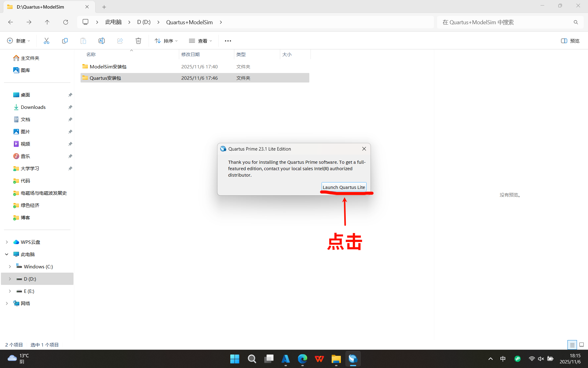Select the D:\Quartus+ModelSim tab
This screenshot has width=588, height=368.
tap(49, 7)
